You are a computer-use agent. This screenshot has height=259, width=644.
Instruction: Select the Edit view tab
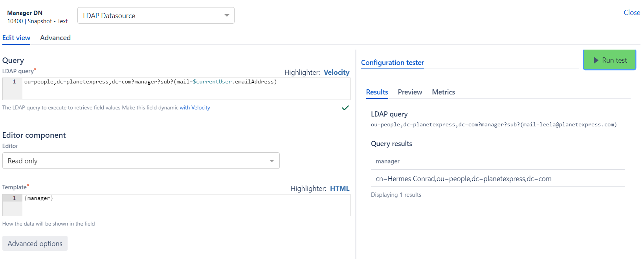click(x=16, y=38)
